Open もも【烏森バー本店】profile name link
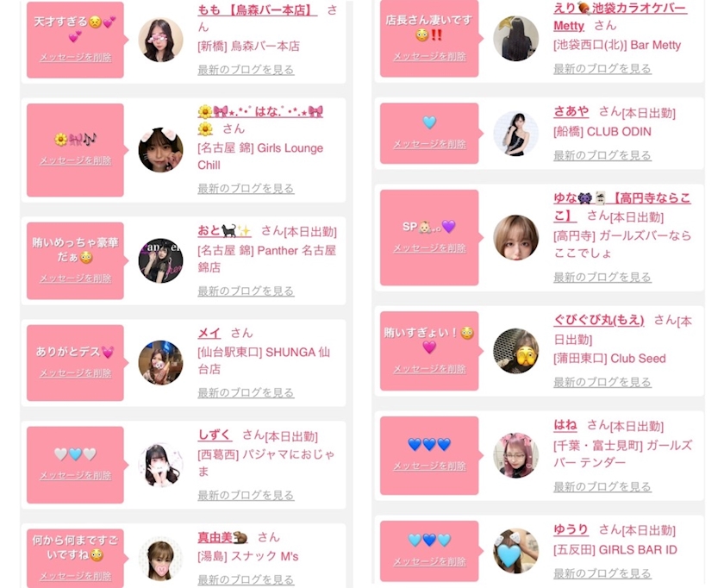 pyautogui.click(x=257, y=9)
